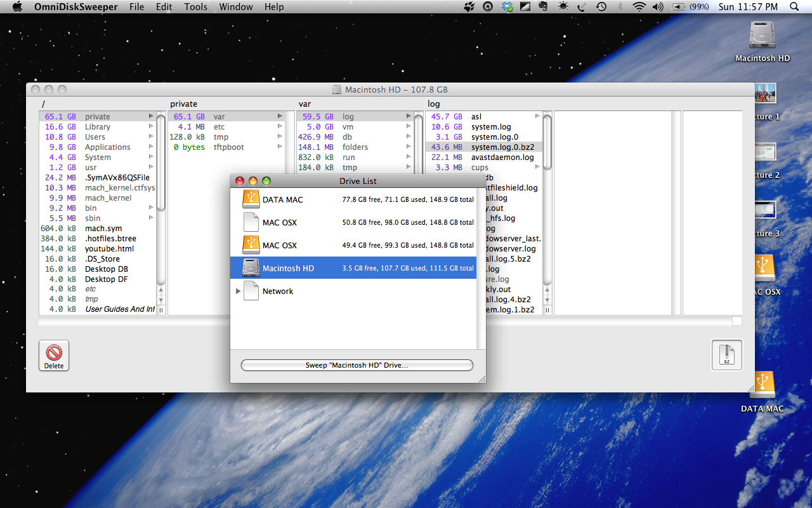
Task: Select the system.log.0.bz2 file row
Action: (x=484, y=147)
